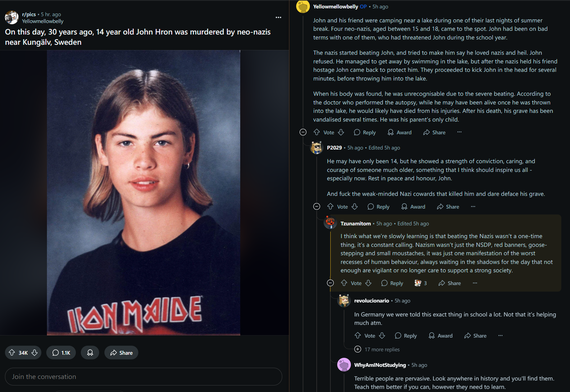Open the John Hron photo
Viewport: 570px width, 392px height.
(x=143, y=193)
